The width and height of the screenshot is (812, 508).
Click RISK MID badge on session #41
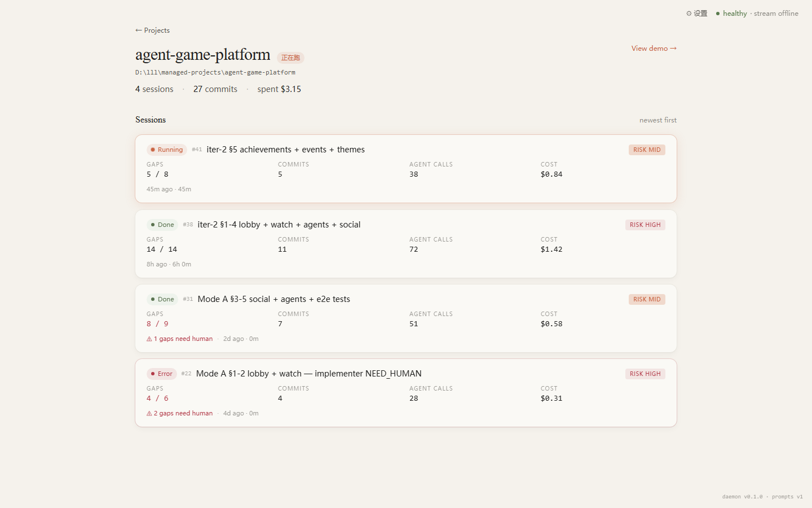tap(647, 150)
